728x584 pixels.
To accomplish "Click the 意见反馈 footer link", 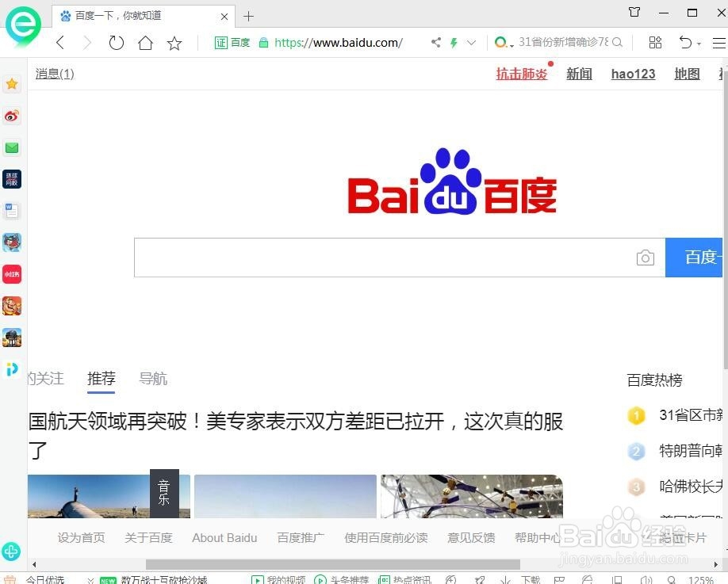I will tap(471, 538).
